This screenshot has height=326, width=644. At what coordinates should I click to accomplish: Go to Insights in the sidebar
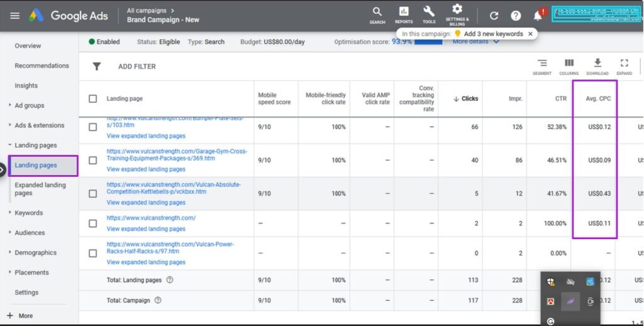(x=26, y=86)
